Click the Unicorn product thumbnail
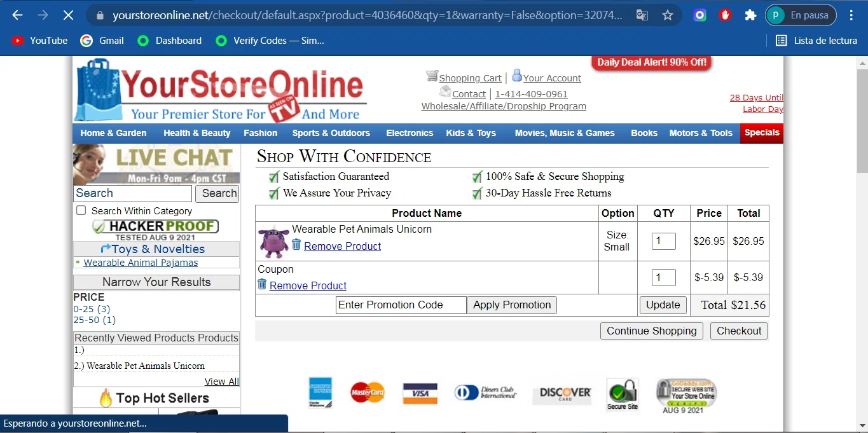 pos(274,242)
